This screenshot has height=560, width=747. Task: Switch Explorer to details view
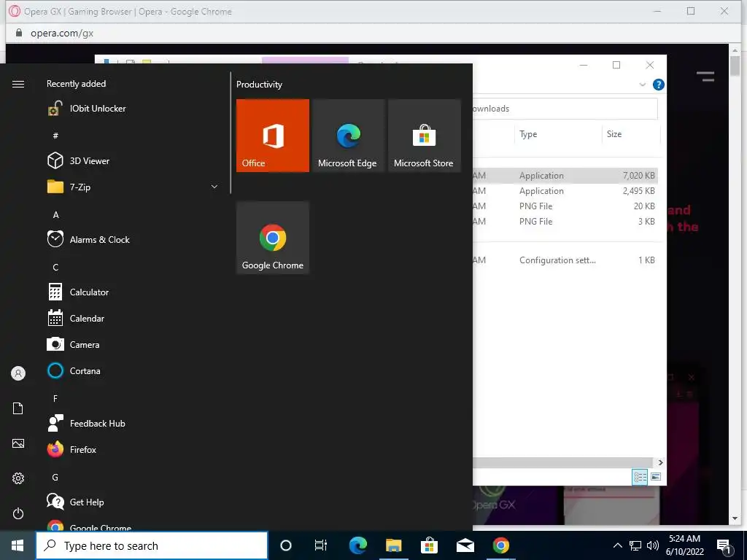[640, 477]
